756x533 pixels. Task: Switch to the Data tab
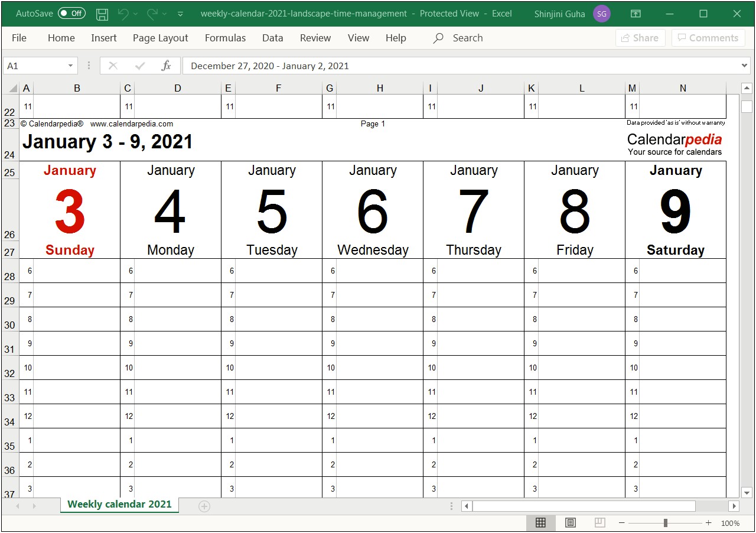tap(273, 38)
